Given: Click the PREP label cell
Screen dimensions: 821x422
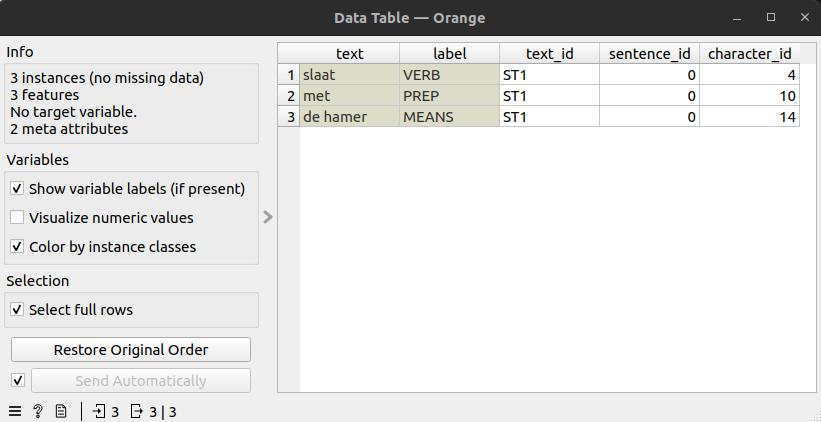Looking at the screenshot, I should click(449, 96).
